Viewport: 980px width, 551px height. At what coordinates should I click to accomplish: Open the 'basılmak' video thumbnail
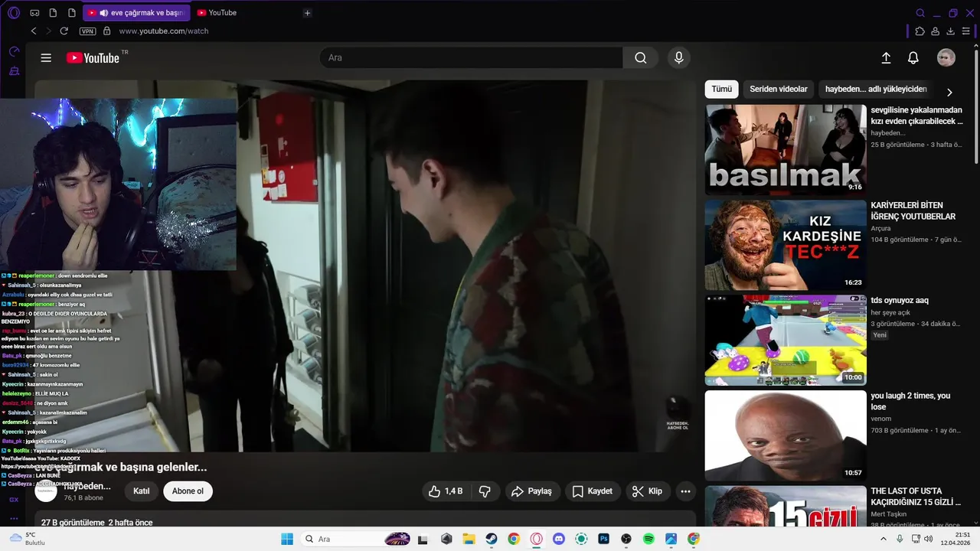pyautogui.click(x=786, y=150)
